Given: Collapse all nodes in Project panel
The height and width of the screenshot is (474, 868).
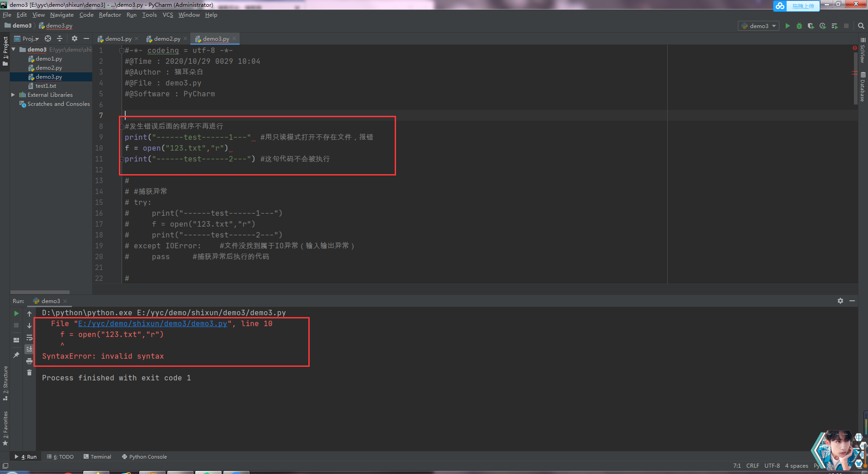Looking at the screenshot, I should [59, 38].
